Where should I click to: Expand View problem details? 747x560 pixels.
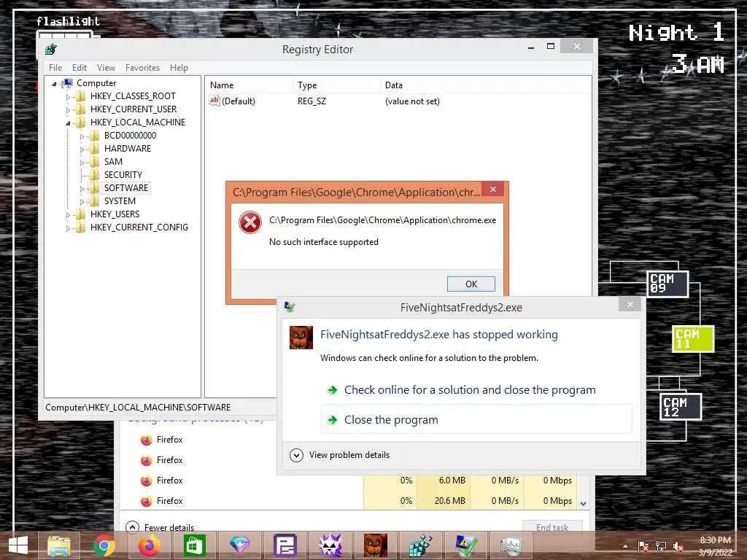[339, 455]
